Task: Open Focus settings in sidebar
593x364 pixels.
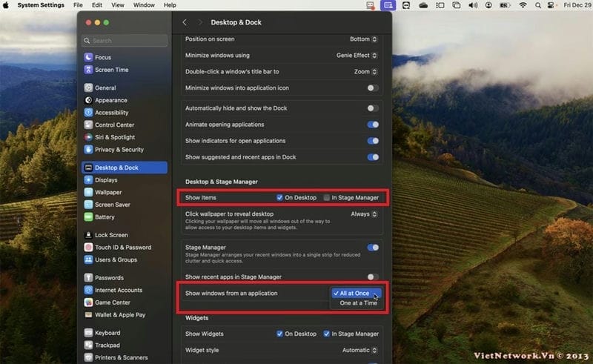Action: tap(102, 57)
